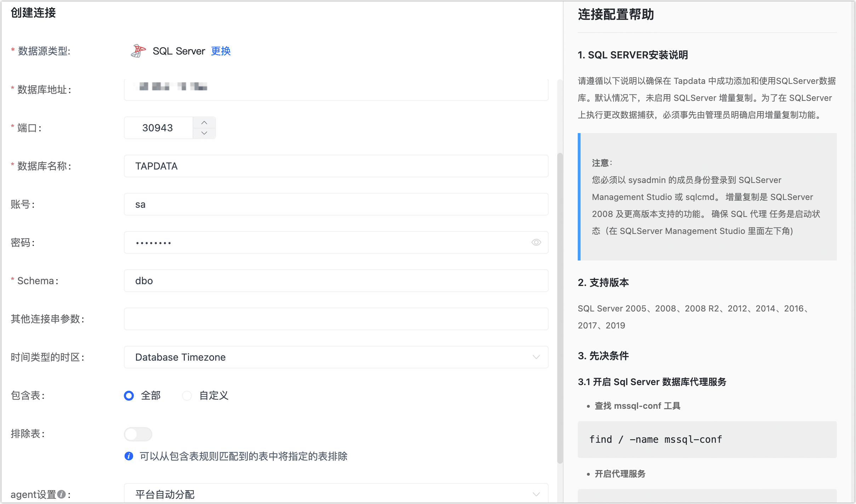Click the 账号 field containing sa
The height and width of the screenshot is (504, 856).
pyautogui.click(x=336, y=204)
